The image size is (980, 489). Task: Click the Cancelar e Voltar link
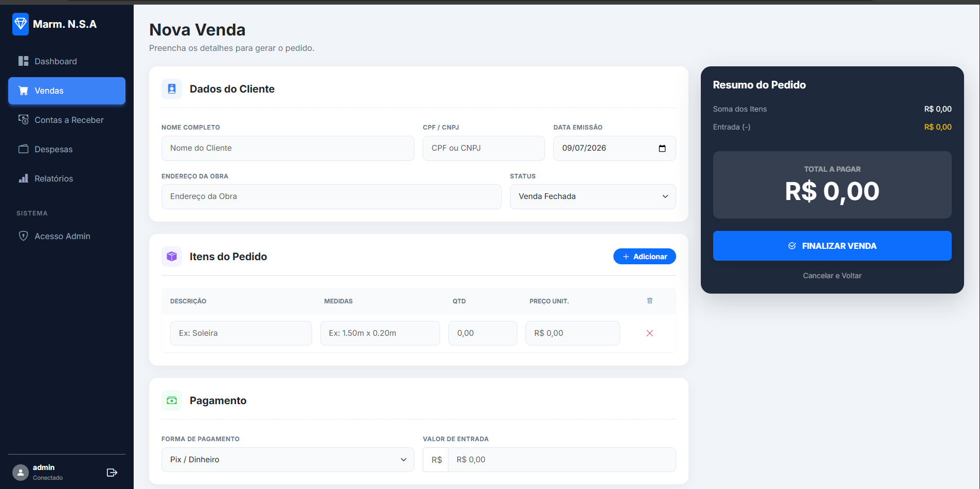click(832, 276)
